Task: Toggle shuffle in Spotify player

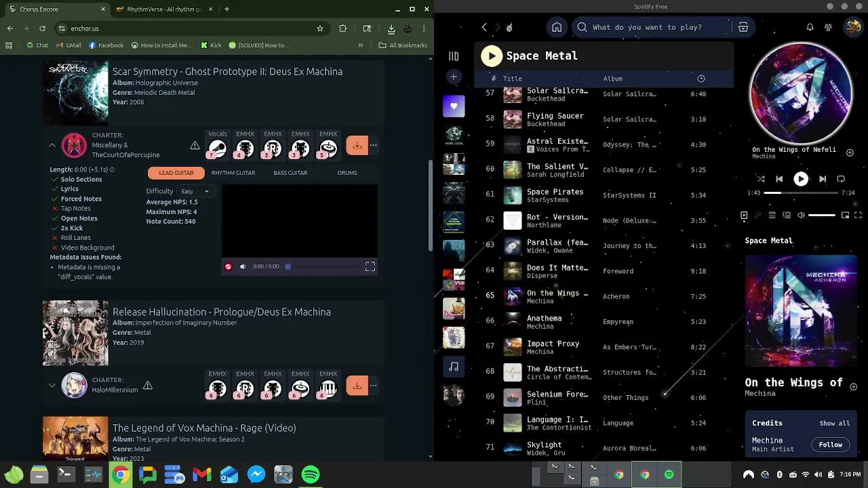Action: [x=761, y=179]
